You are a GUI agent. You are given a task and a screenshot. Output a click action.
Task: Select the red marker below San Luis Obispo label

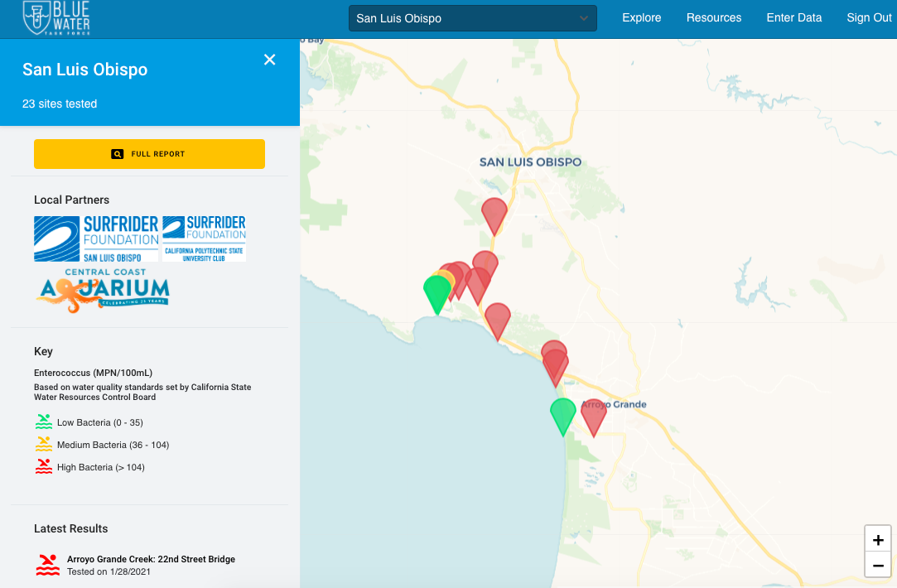pyautogui.click(x=494, y=217)
